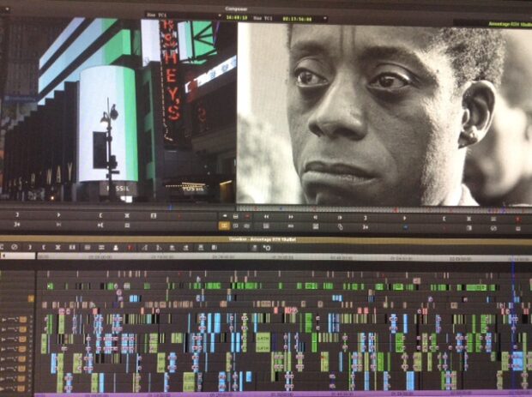Toggle orange video track monitor button
The width and height of the screenshot is (532, 397).
tap(31, 298)
